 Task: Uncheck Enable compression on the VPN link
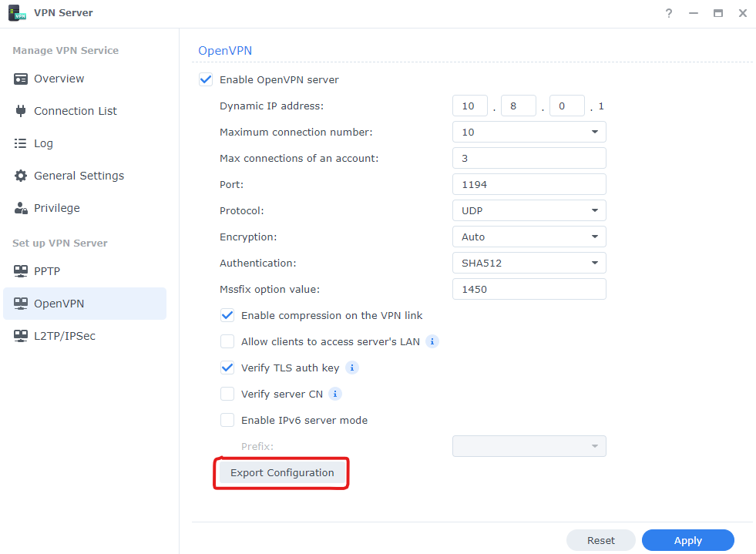coord(227,315)
